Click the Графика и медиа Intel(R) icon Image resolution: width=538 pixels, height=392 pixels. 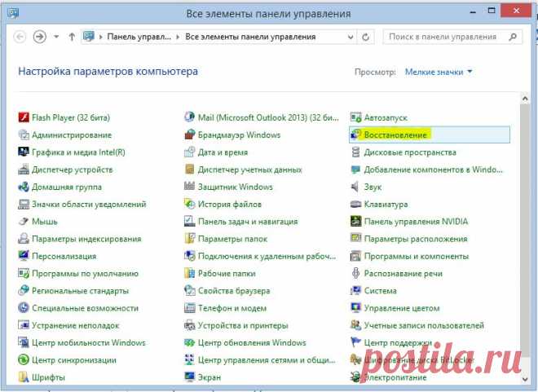coord(24,152)
